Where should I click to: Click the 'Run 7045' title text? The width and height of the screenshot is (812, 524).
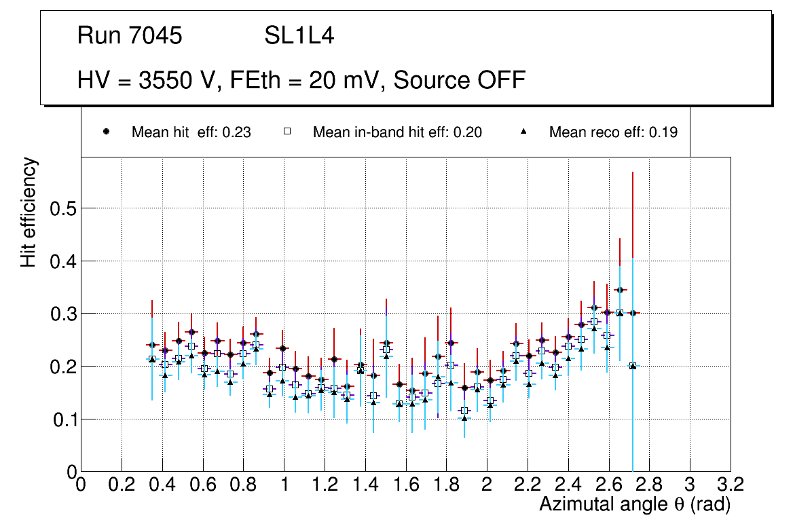130,36
